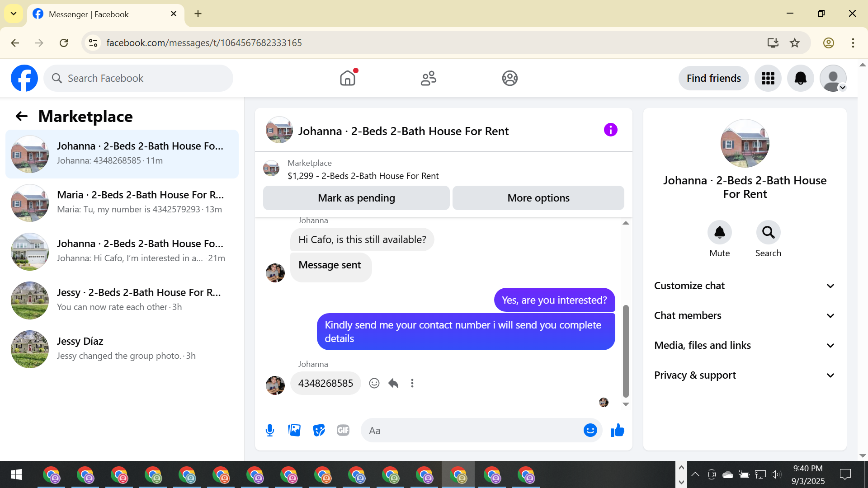The height and width of the screenshot is (488, 868).
Task: Click the 'Message sent' bubble
Action: [x=330, y=267]
